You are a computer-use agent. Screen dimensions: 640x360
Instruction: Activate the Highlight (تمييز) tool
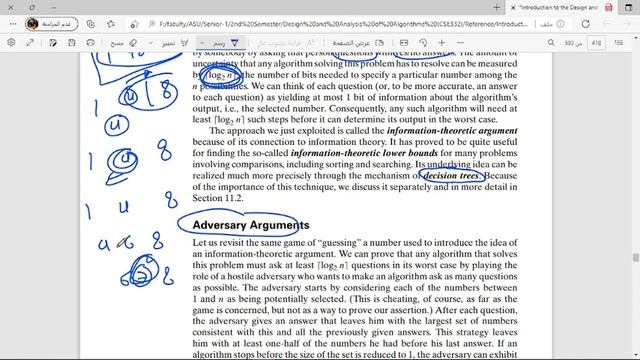pyautogui.click(x=175, y=43)
